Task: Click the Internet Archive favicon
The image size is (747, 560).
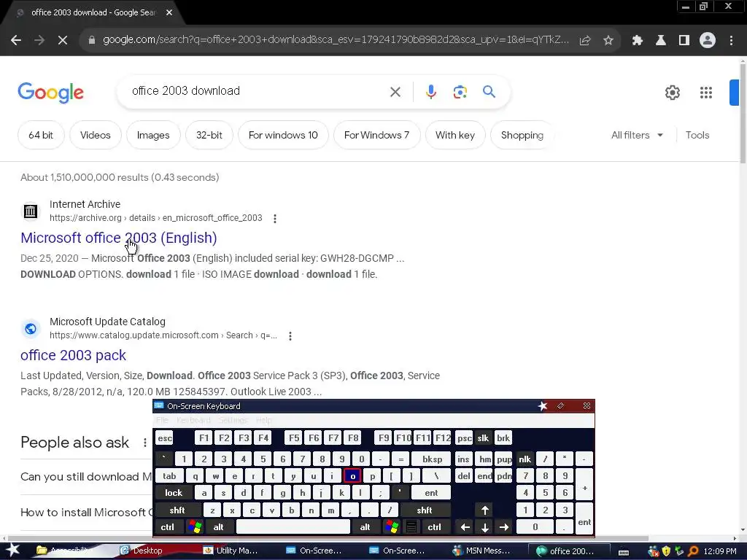Action: [31, 211]
